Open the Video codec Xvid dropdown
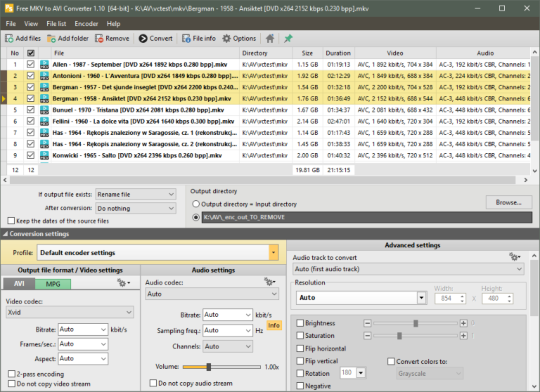Screen dimensions: 540x392 [x=69, y=312]
